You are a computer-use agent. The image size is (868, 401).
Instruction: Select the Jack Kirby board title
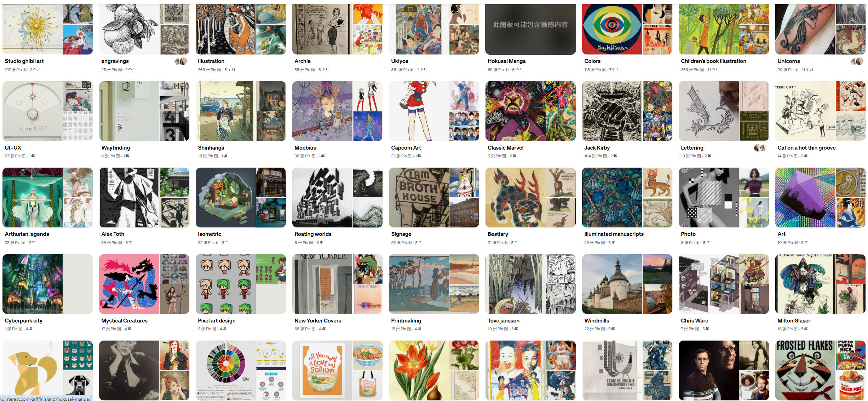(x=597, y=148)
